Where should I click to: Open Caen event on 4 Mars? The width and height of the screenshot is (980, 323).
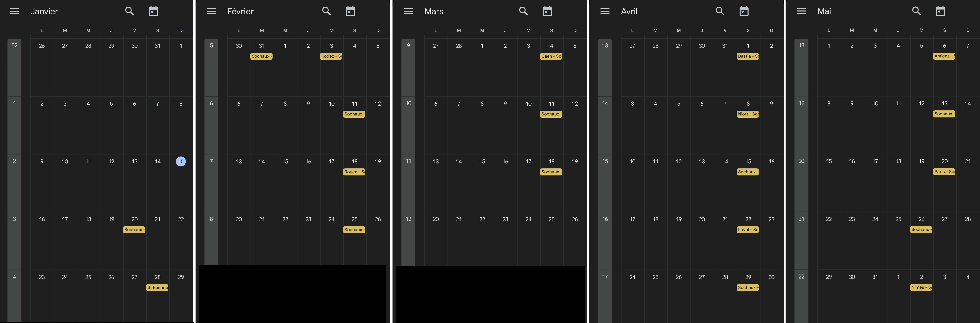(551, 56)
